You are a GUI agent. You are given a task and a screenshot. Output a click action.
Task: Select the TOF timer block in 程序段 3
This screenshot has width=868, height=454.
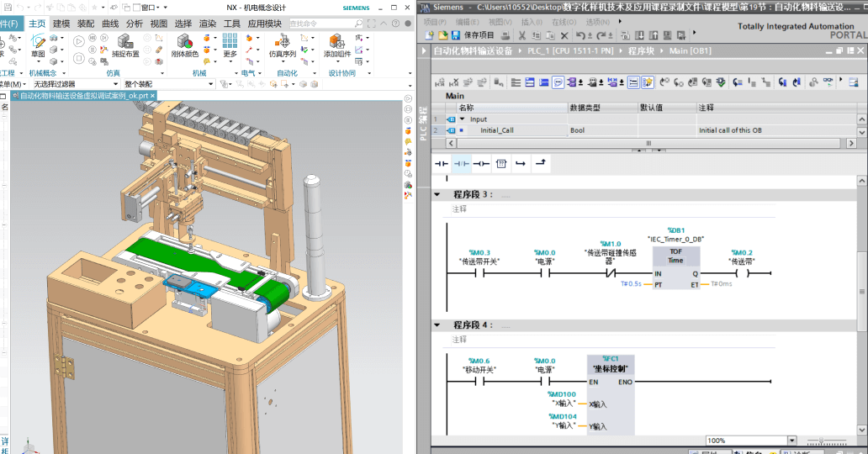coord(676,268)
